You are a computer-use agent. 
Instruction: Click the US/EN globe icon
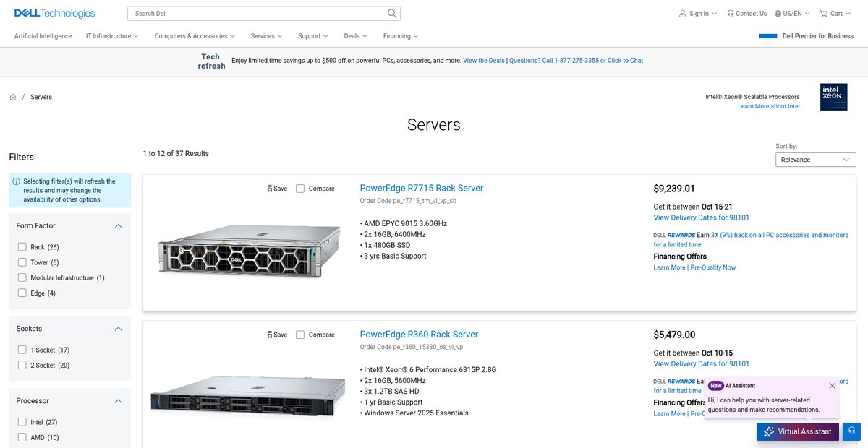point(778,13)
